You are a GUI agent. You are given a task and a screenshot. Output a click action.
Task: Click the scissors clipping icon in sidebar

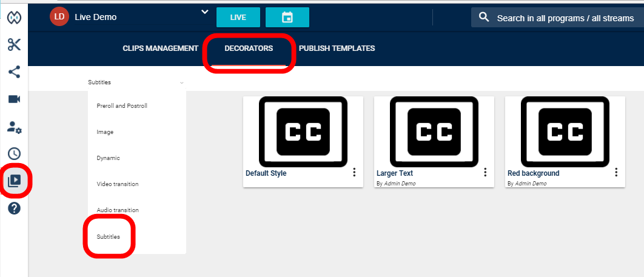[14, 45]
